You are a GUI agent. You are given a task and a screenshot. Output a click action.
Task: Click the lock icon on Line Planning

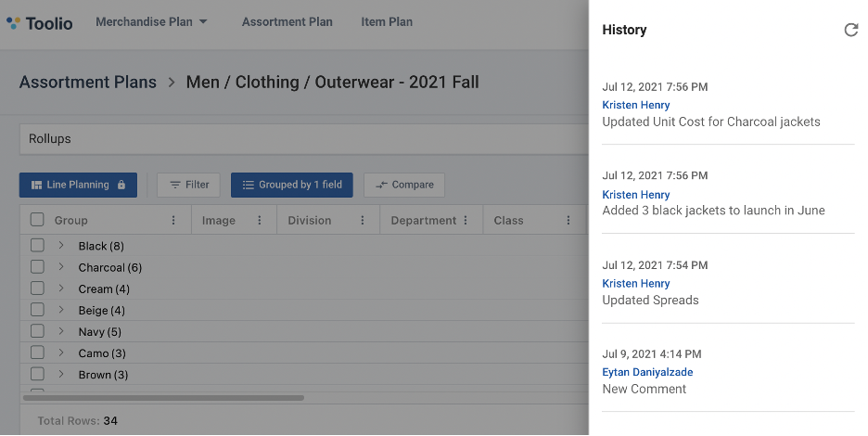coord(121,185)
